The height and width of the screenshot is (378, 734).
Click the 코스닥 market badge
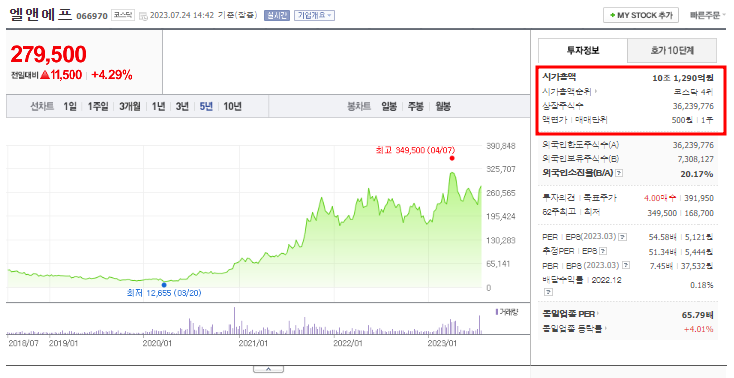tap(123, 15)
